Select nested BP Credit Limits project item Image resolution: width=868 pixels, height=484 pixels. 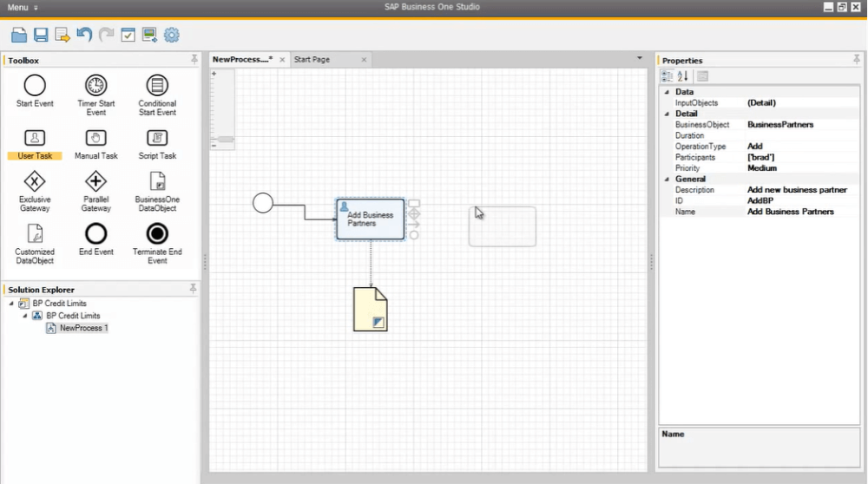pos(73,315)
